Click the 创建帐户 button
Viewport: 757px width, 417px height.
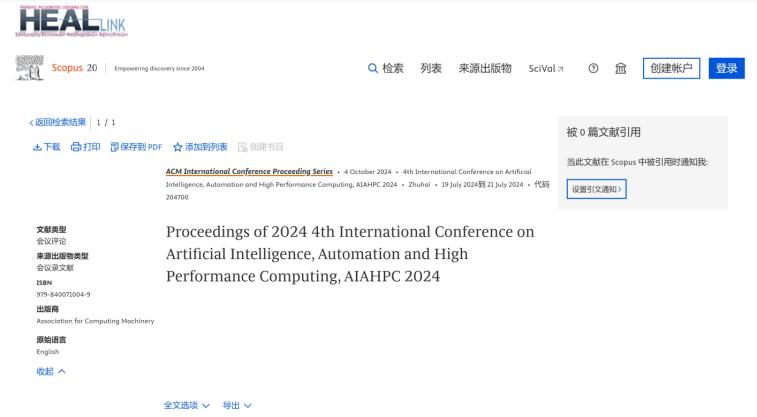tap(671, 68)
